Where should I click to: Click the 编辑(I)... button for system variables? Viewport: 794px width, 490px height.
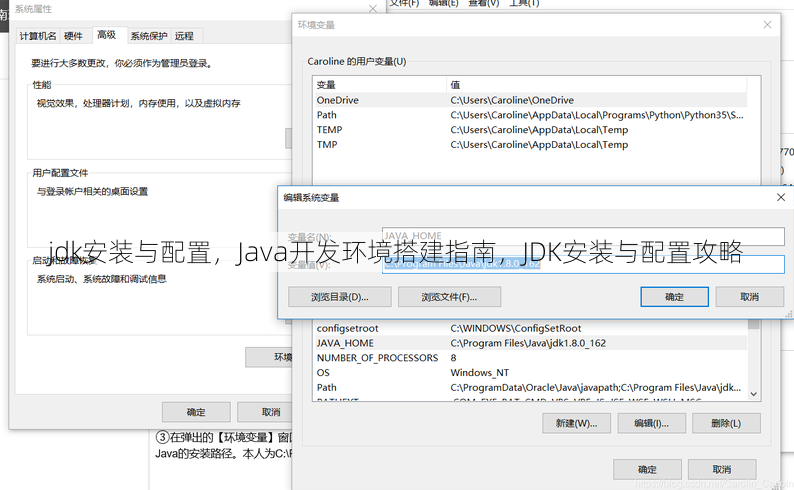tap(652, 423)
